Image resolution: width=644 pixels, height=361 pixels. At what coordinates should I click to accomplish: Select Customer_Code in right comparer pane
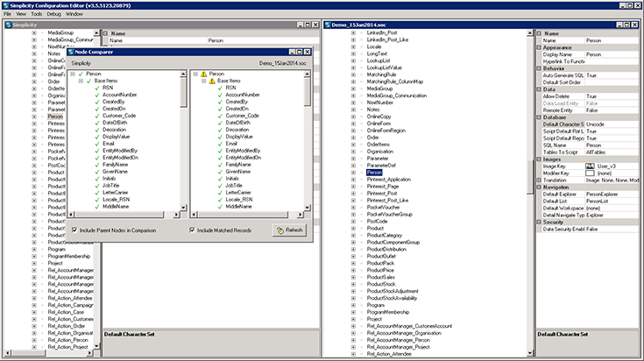tap(243, 116)
